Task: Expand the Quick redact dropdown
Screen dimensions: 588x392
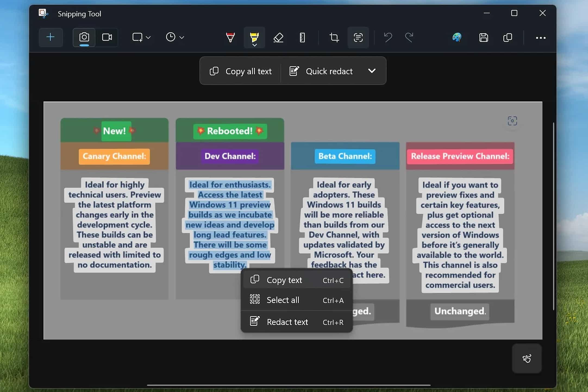Action: (x=372, y=71)
